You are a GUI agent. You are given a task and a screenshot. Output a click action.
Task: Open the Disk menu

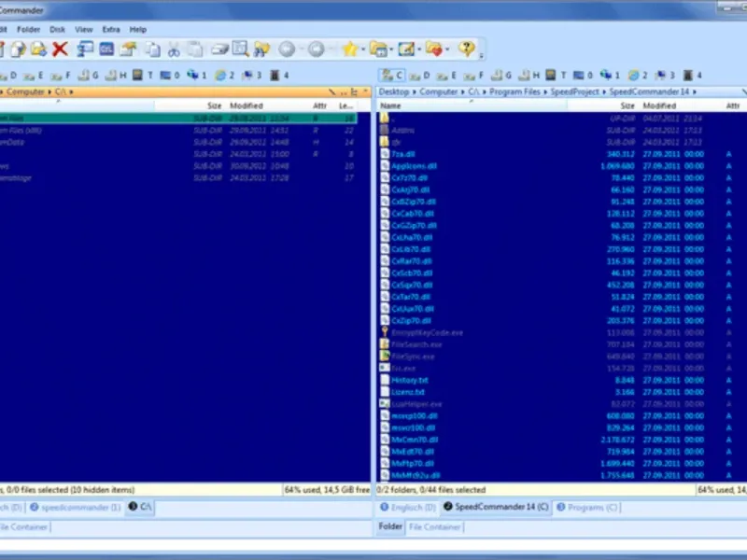pos(57,30)
